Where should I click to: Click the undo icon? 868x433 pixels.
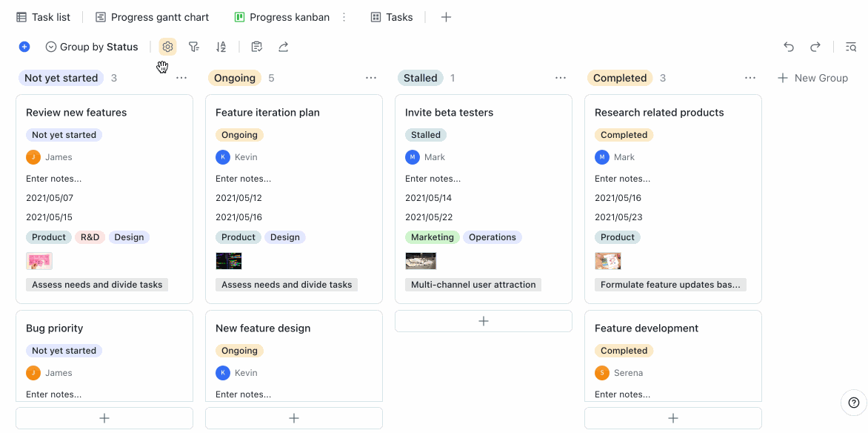(x=789, y=46)
